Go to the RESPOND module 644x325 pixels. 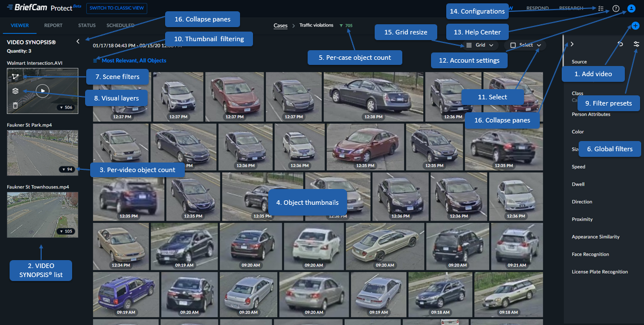pos(538,8)
